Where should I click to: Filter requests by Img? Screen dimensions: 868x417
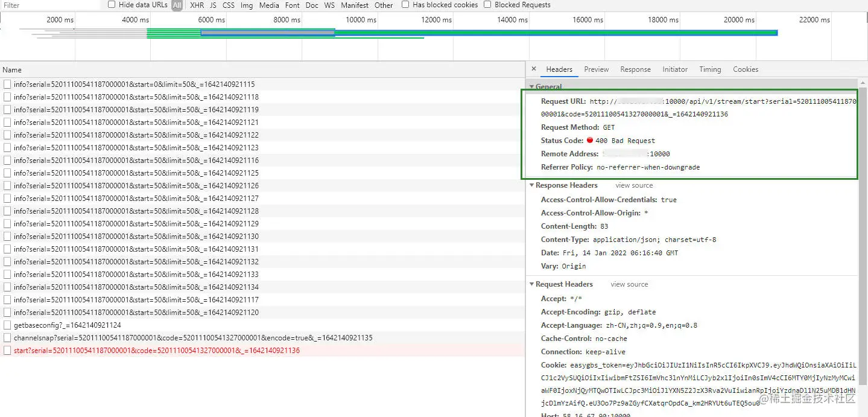247,5
